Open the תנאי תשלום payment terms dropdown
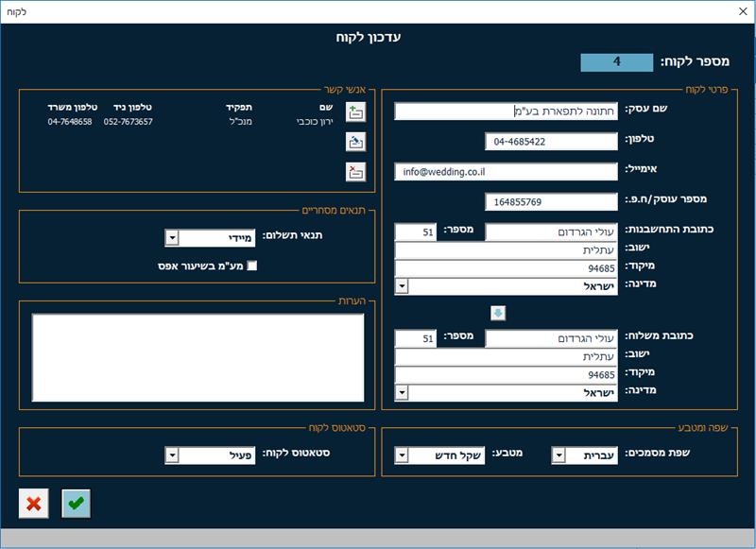Image resolution: width=756 pixels, height=549 pixels. point(172,237)
